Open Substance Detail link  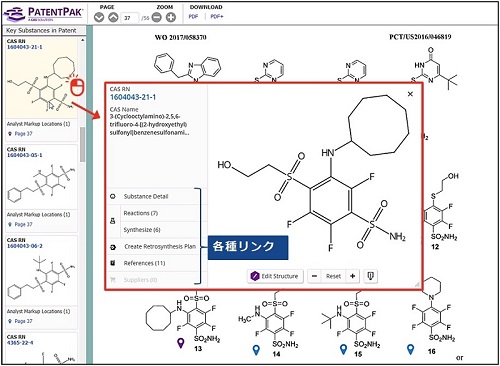pos(146,196)
